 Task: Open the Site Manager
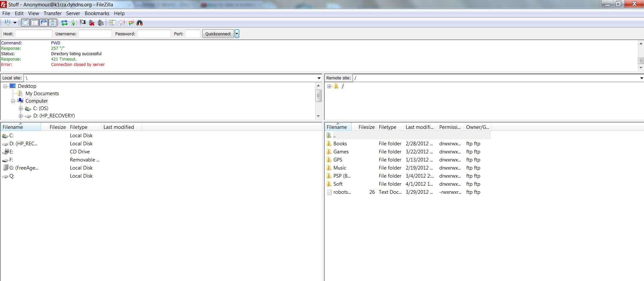(7, 23)
